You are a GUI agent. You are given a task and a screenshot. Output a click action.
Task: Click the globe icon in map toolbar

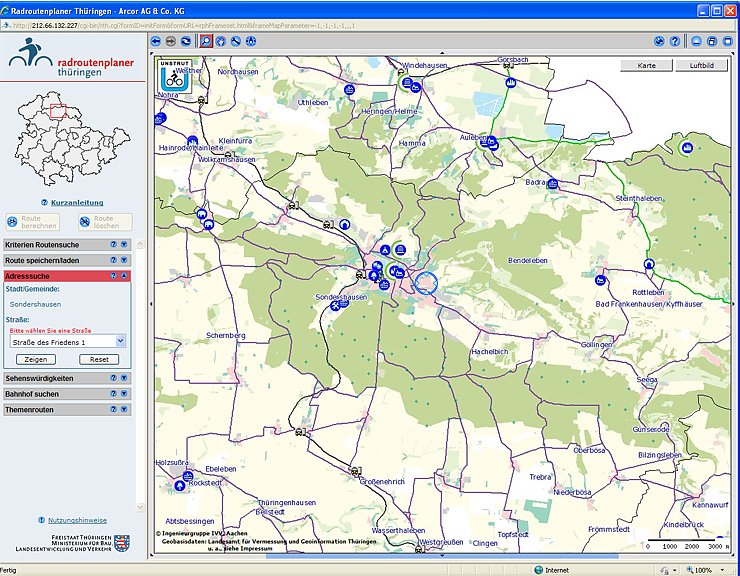click(659, 41)
